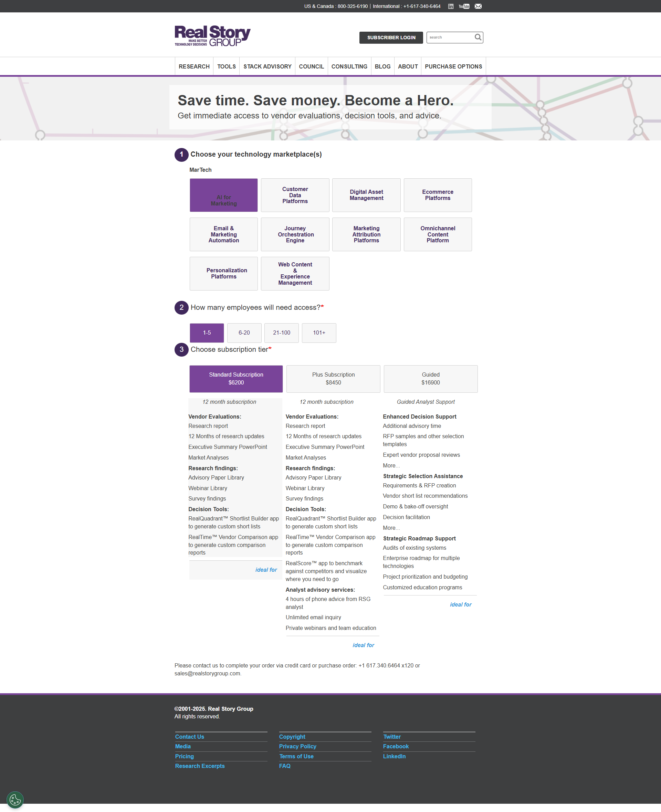
Task: Click 'More...' under Strategic Selection Assistance
Action: click(391, 528)
